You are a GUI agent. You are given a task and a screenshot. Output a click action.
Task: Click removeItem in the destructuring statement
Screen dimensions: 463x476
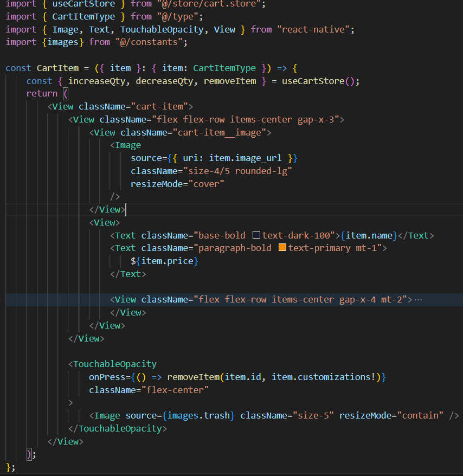point(229,81)
